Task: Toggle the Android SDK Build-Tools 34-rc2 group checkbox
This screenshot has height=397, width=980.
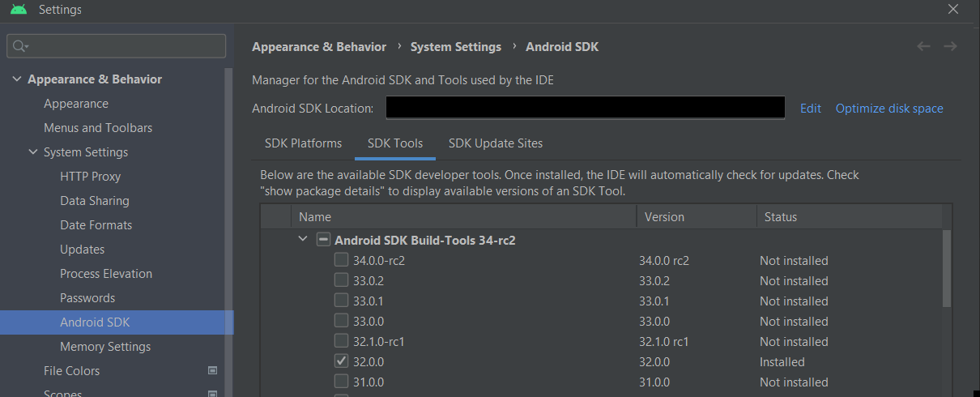Action: [323, 240]
